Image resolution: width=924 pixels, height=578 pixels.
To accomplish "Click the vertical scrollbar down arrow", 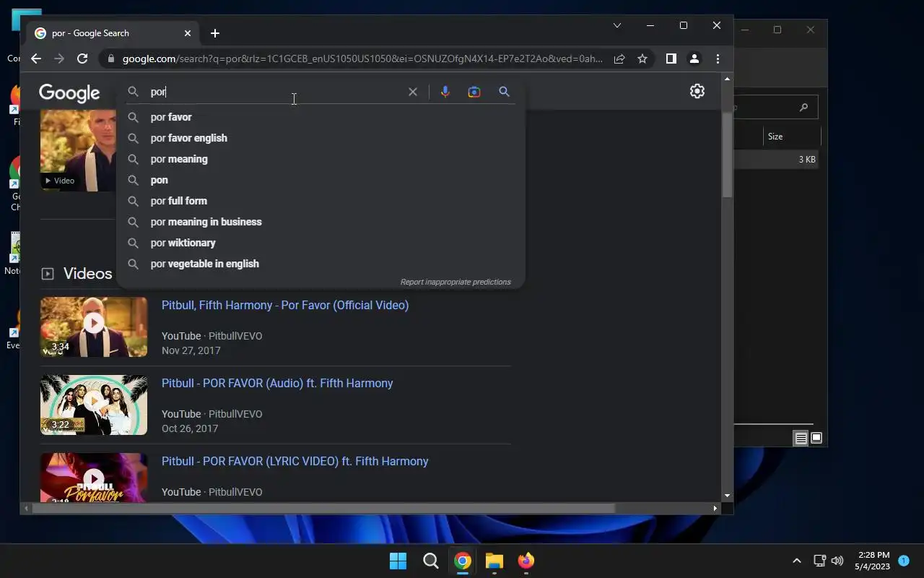I will (727, 496).
